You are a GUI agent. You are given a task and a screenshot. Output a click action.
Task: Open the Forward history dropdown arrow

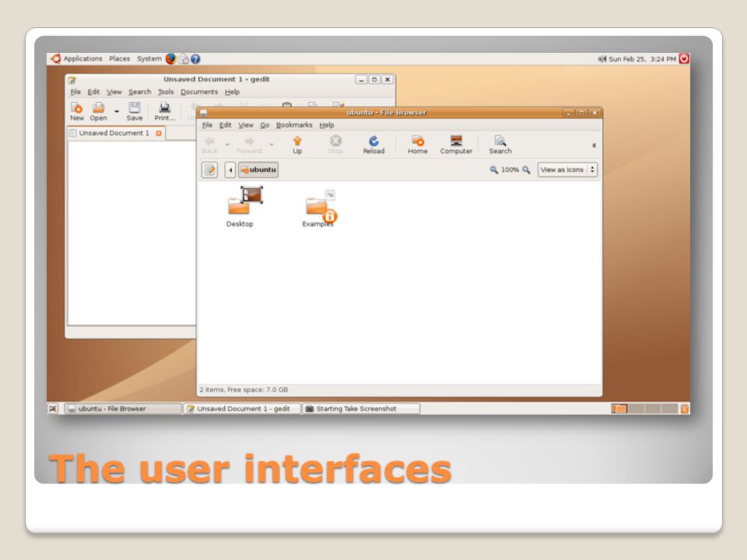[272, 145]
